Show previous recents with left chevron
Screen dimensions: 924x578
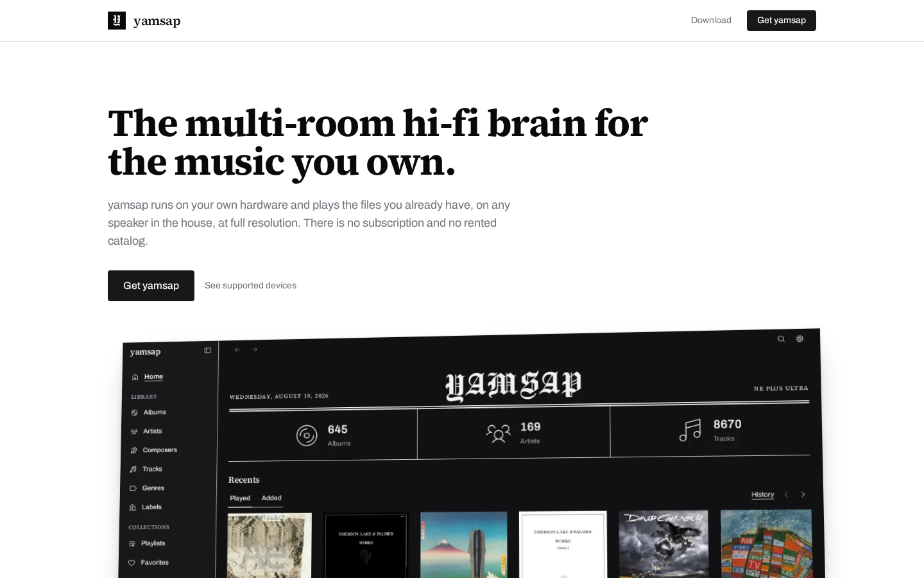786,495
